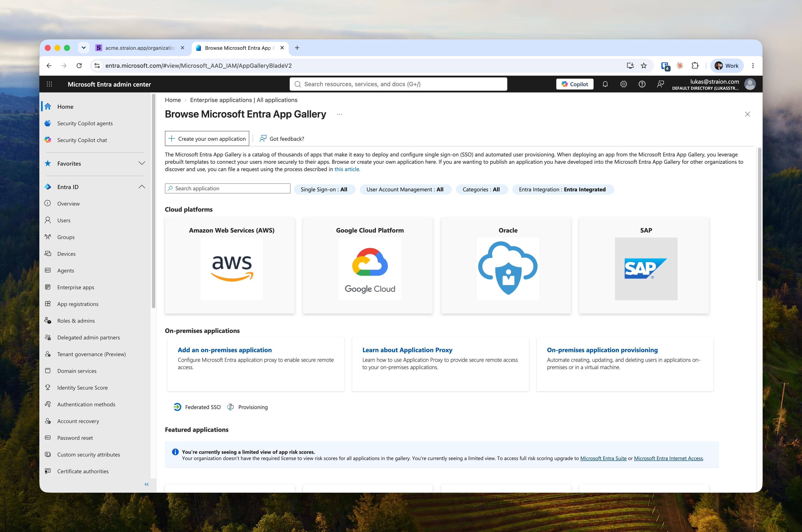Click the feedback icon in header

click(660, 84)
